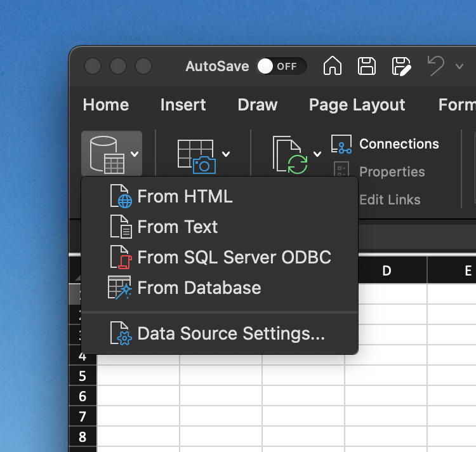The image size is (476, 452).
Task: Click the red close window button
Action: pyautogui.click(x=93, y=66)
